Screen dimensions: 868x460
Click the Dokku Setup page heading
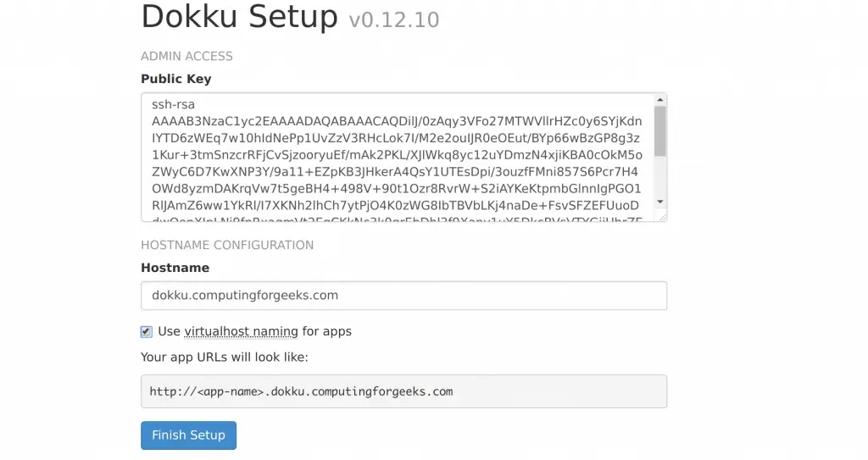[239, 17]
